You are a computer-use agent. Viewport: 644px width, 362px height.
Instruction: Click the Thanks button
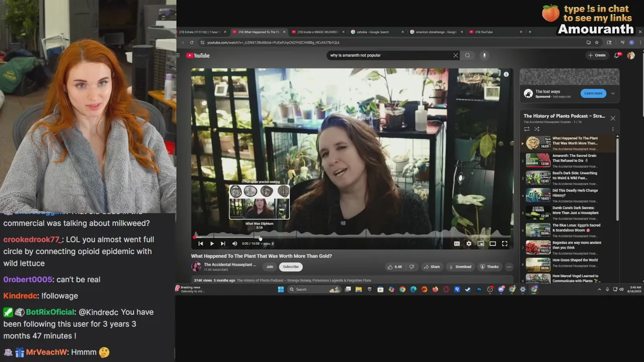click(x=490, y=267)
